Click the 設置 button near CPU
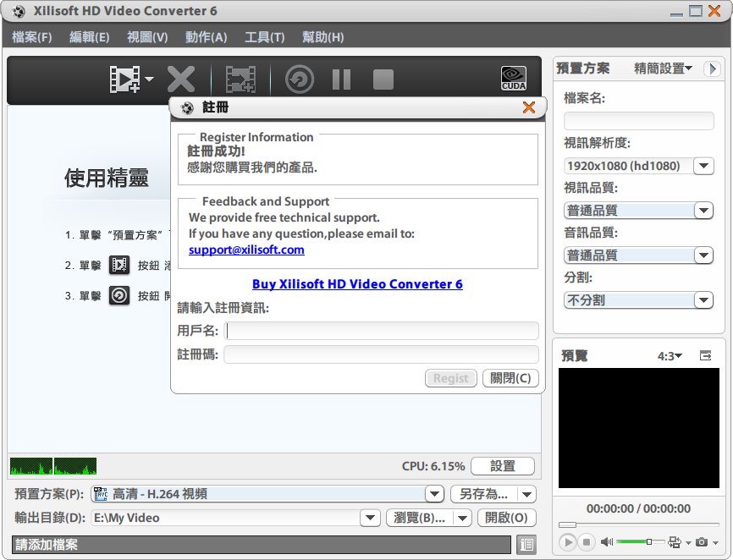 tap(503, 466)
